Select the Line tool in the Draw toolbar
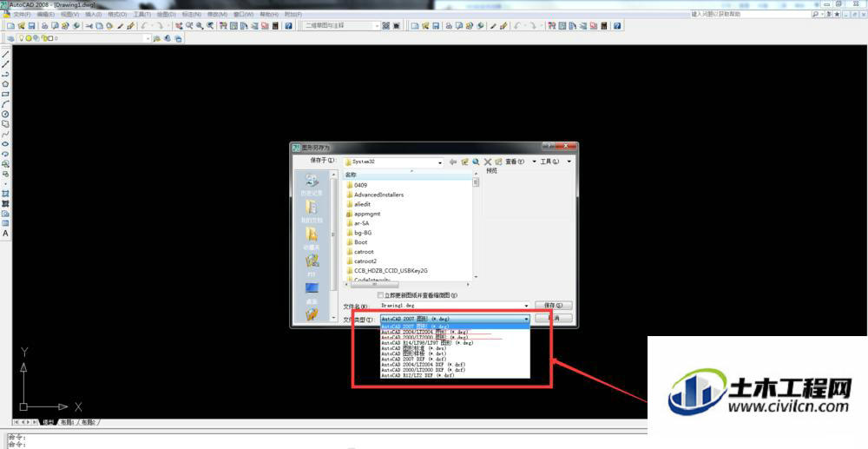Screen dimensions: 868x449 pyautogui.click(x=5, y=54)
